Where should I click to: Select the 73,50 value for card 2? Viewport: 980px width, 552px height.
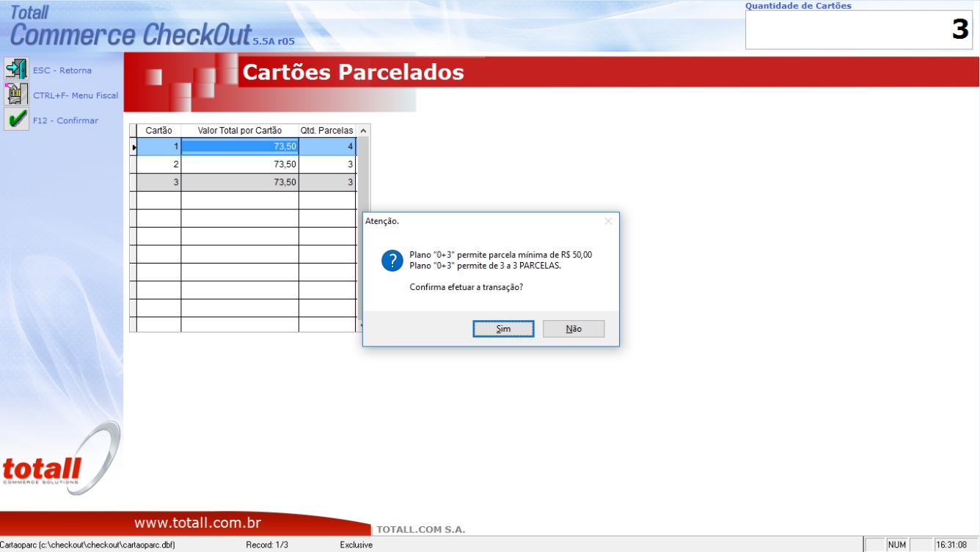click(240, 164)
